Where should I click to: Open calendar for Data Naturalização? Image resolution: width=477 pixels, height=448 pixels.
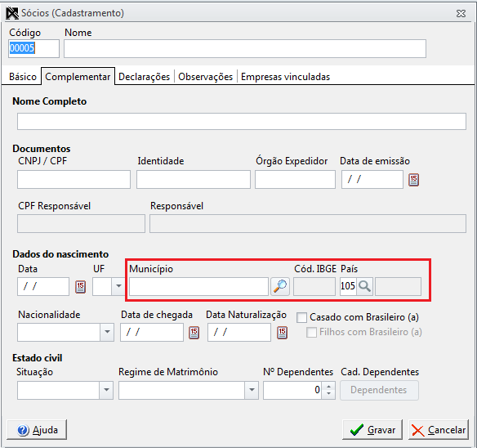click(x=282, y=332)
